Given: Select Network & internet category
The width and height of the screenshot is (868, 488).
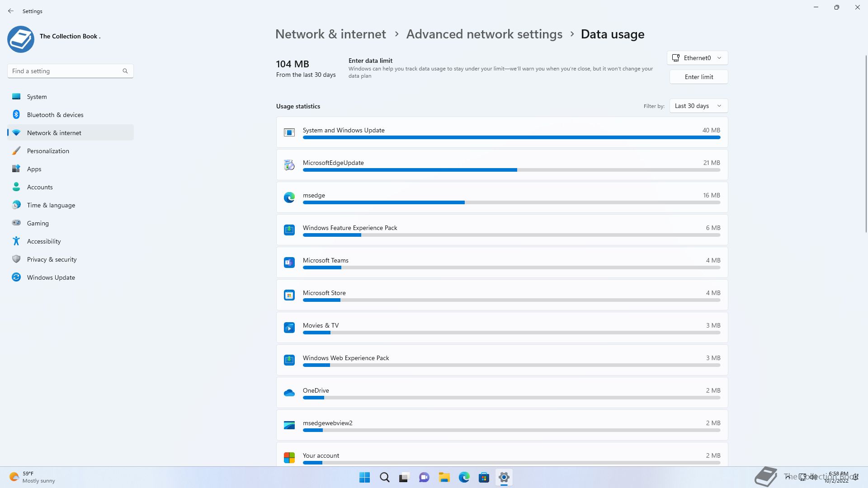Looking at the screenshot, I should point(71,133).
